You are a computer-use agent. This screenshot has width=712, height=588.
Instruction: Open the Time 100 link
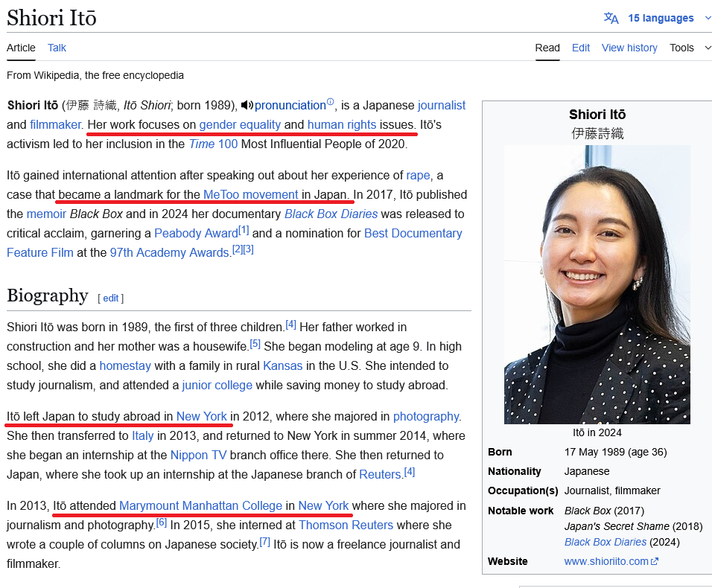(x=213, y=144)
